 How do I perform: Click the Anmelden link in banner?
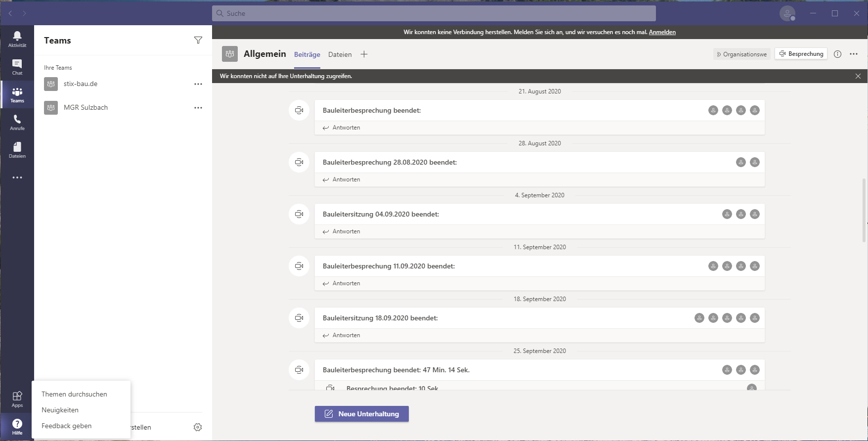click(662, 32)
